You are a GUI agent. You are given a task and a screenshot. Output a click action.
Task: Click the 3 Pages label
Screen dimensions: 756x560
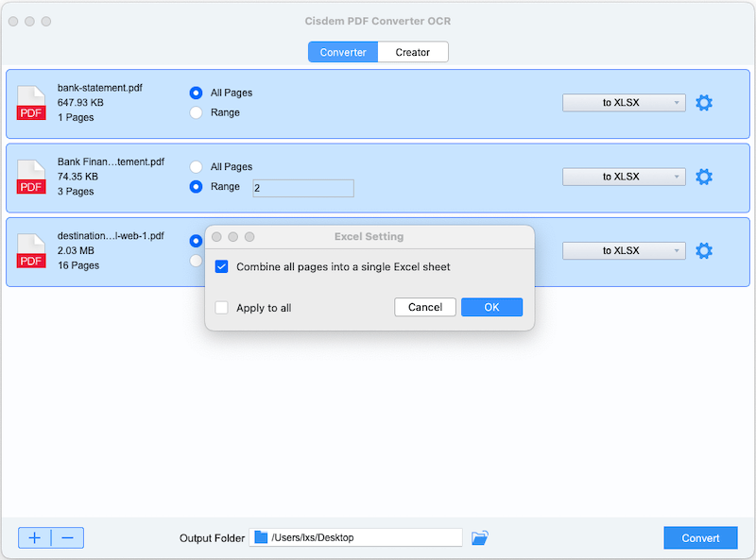click(76, 192)
